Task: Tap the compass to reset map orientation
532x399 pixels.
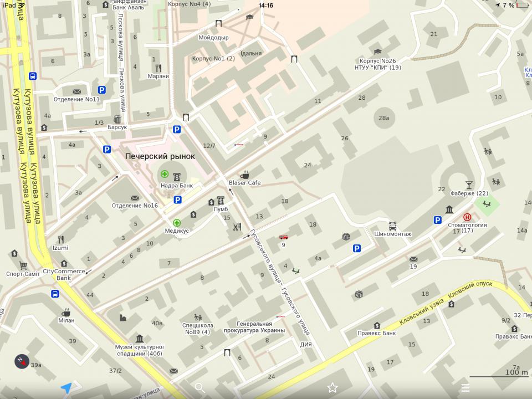Action: (x=22, y=361)
